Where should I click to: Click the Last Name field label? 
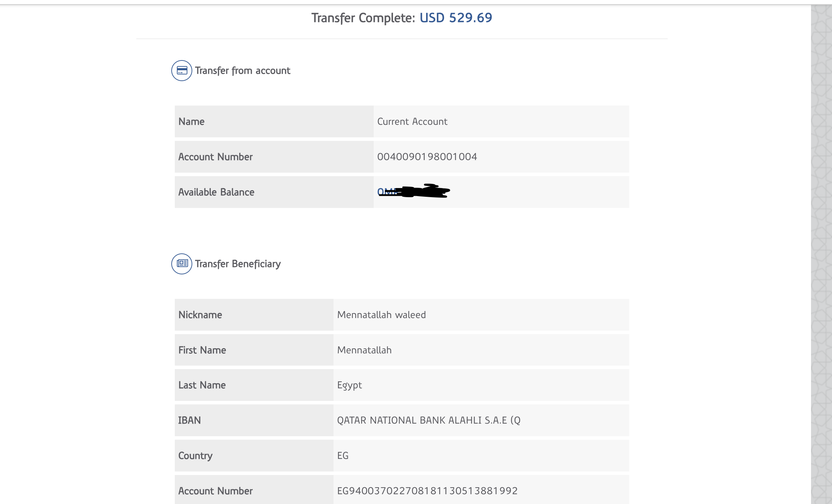(202, 385)
